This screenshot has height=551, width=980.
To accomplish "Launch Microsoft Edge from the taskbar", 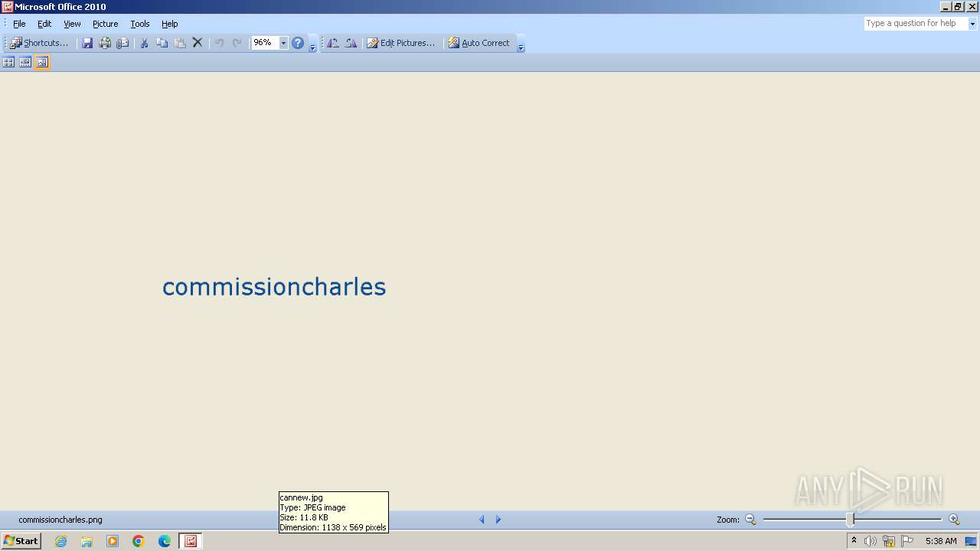I will (165, 541).
